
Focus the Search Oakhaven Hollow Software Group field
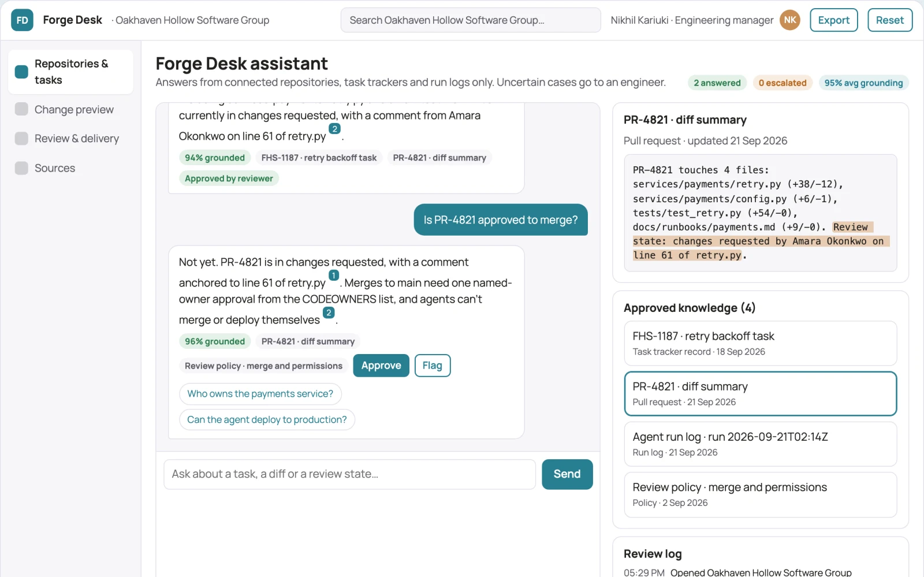[x=471, y=20]
